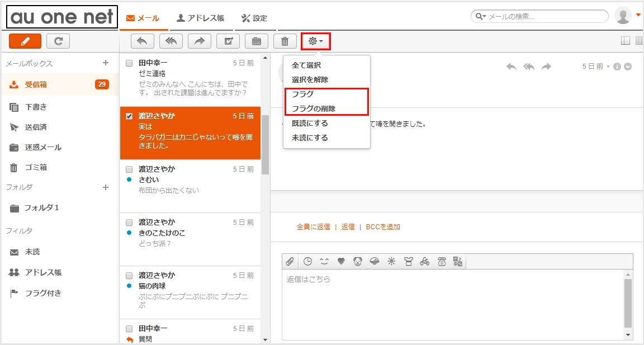The height and width of the screenshot is (345, 644).
Task: Click the BCCを追加 link
Action: [x=383, y=226]
